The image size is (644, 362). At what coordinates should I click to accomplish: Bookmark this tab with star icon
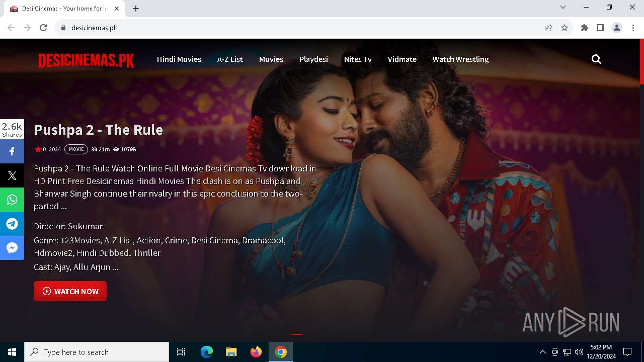point(565,28)
